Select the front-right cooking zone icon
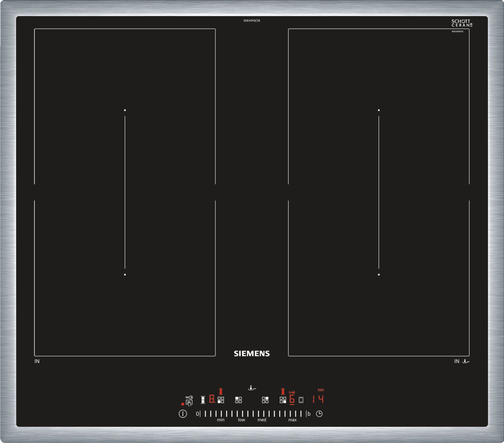Screen dimensions: 504x443 tap(283, 400)
